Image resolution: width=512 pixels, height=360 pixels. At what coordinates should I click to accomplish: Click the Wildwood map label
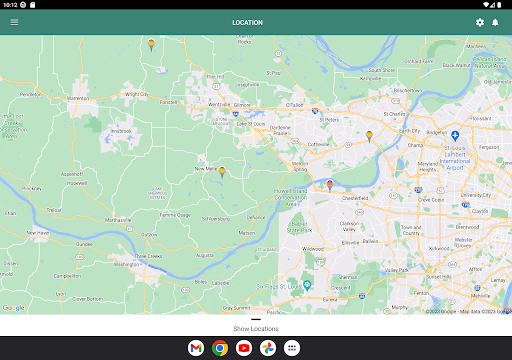point(313,249)
